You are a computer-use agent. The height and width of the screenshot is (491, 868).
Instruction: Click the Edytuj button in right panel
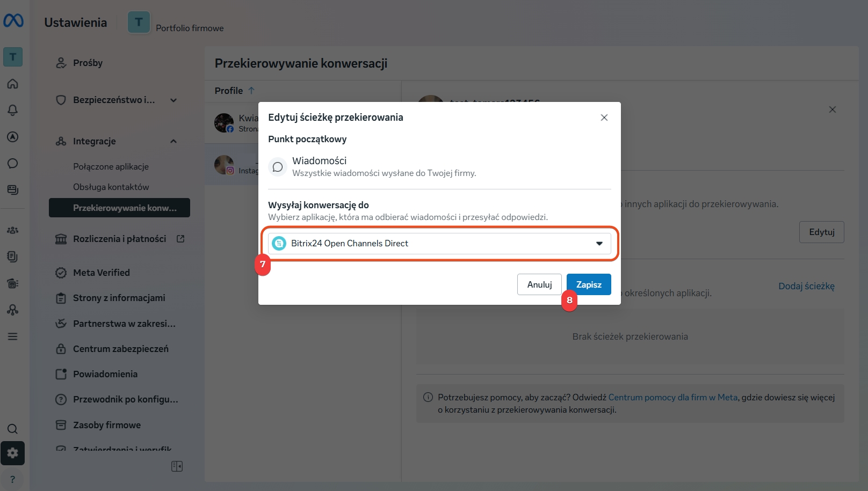pos(822,232)
